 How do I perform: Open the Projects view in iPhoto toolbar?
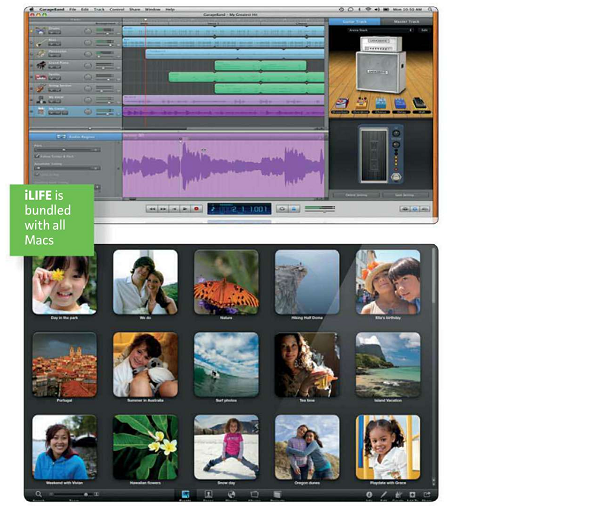click(277, 495)
